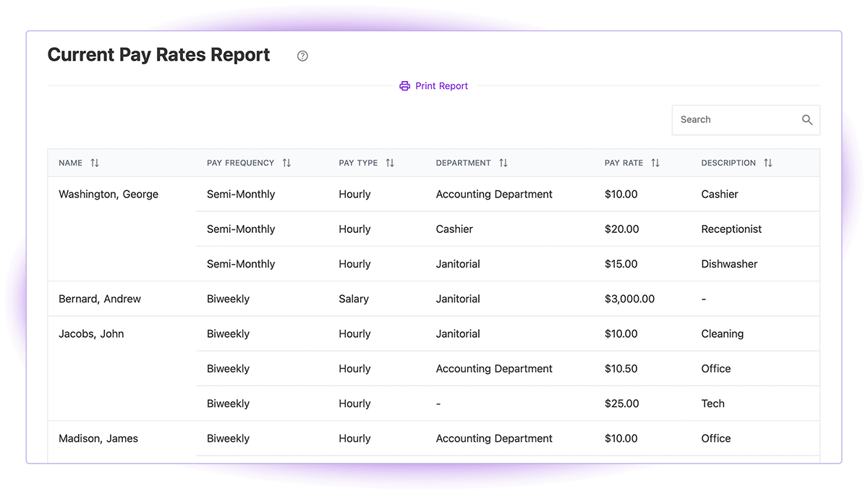The height and width of the screenshot is (494, 868).
Task: Click Semi-Monthly in the Receptionist row
Action: [241, 229]
